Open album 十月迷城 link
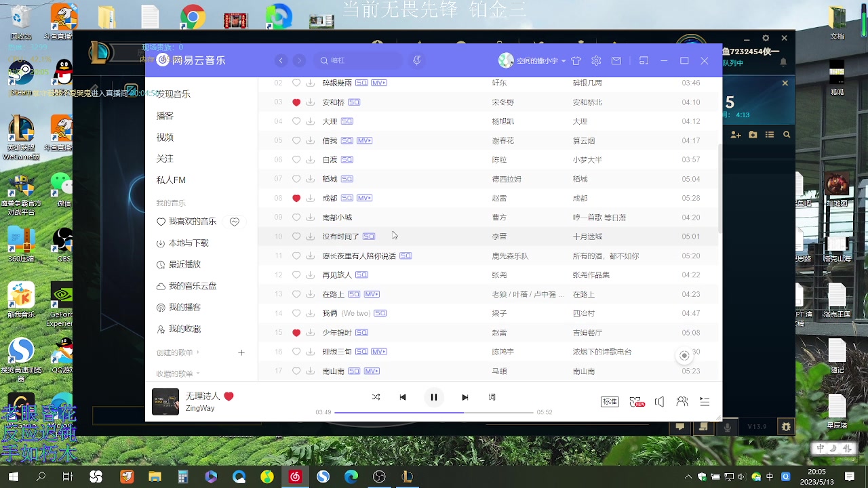Image resolution: width=868 pixels, height=488 pixels. pos(587,237)
